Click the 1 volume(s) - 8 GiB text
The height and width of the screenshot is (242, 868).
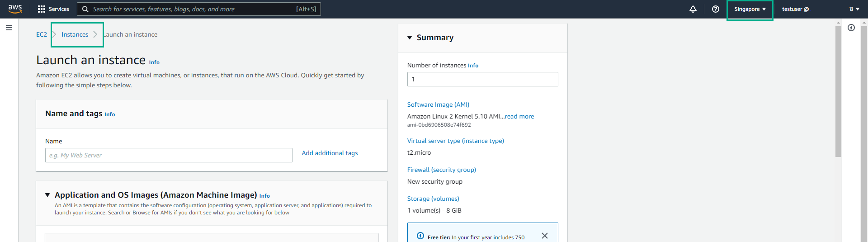point(434,210)
